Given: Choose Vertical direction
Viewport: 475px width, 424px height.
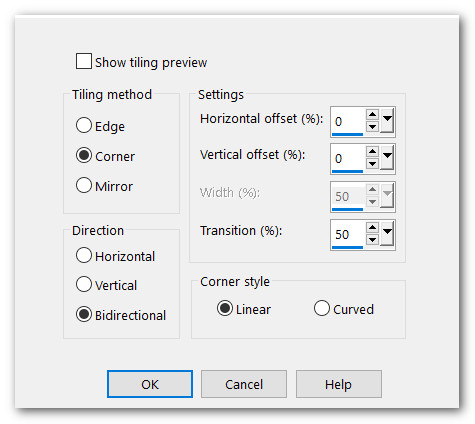Looking at the screenshot, I should 84,284.
